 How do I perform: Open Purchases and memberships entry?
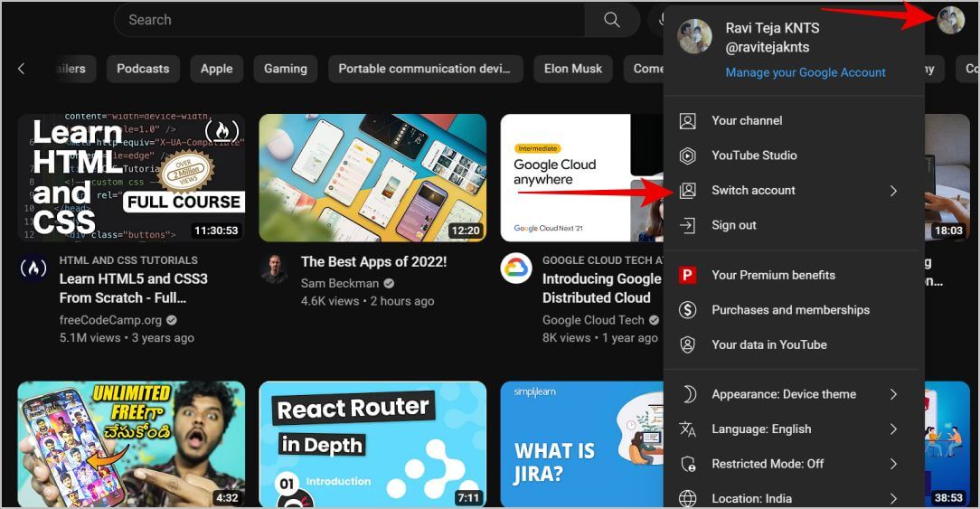tap(794, 310)
